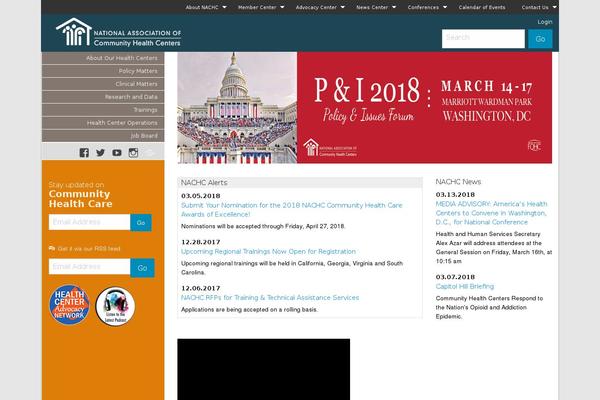Click Go next to the first email field

point(141,223)
